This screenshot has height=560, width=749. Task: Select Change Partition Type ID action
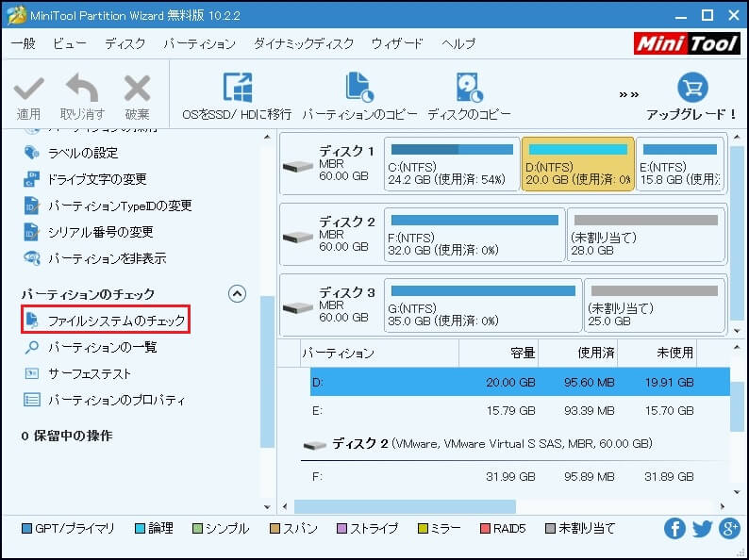click(108, 206)
